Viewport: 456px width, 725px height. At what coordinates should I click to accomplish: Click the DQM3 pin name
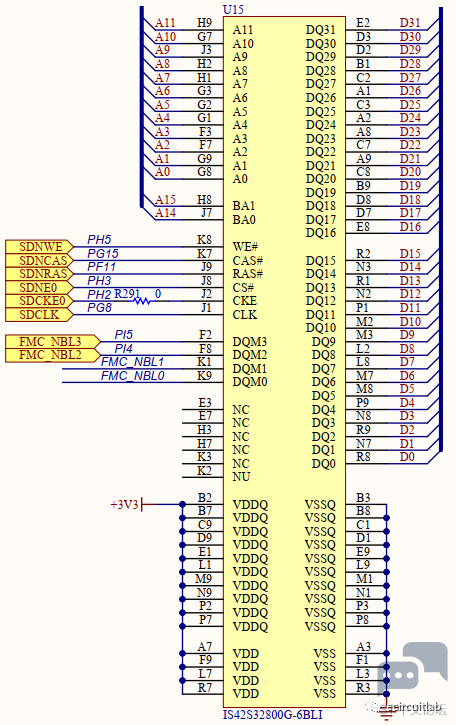click(x=250, y=342)
